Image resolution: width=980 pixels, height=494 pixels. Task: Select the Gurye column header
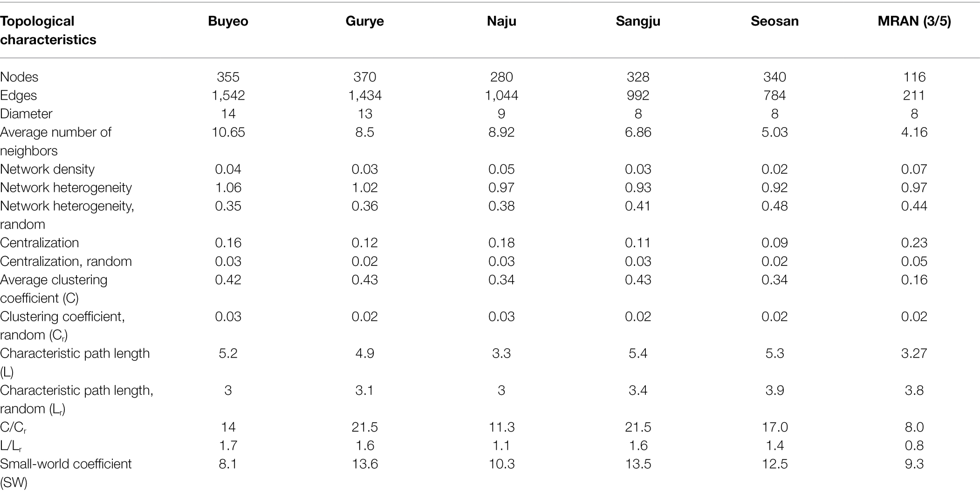[364, 21]
